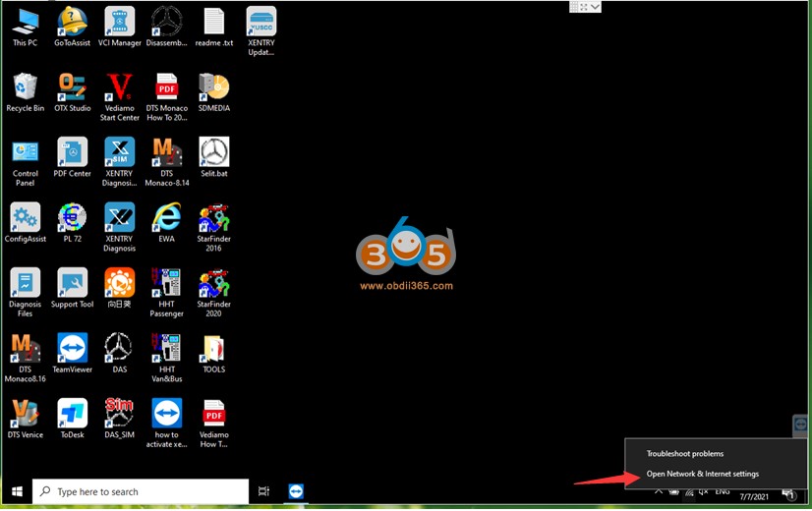Open EWA Internet Explorer shortcut
The image size is (812, 511).
(167, 224)
